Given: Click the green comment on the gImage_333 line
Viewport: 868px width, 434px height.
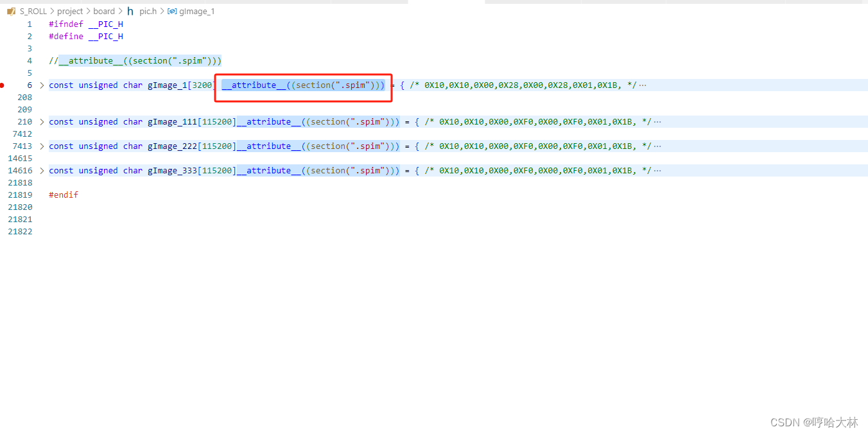Looking at the screenshot, I should [x=538, y=171].
